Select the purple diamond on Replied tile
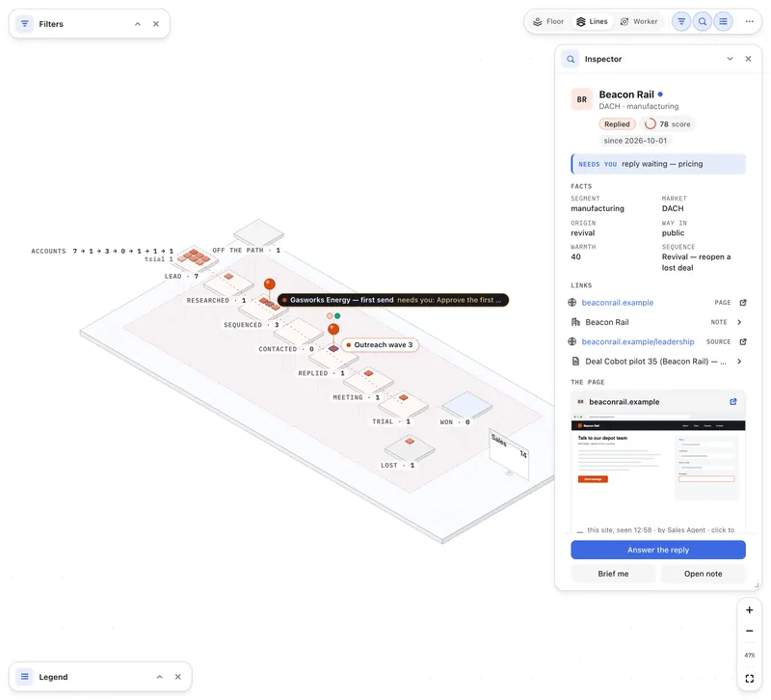 click(x=333, y=348)
